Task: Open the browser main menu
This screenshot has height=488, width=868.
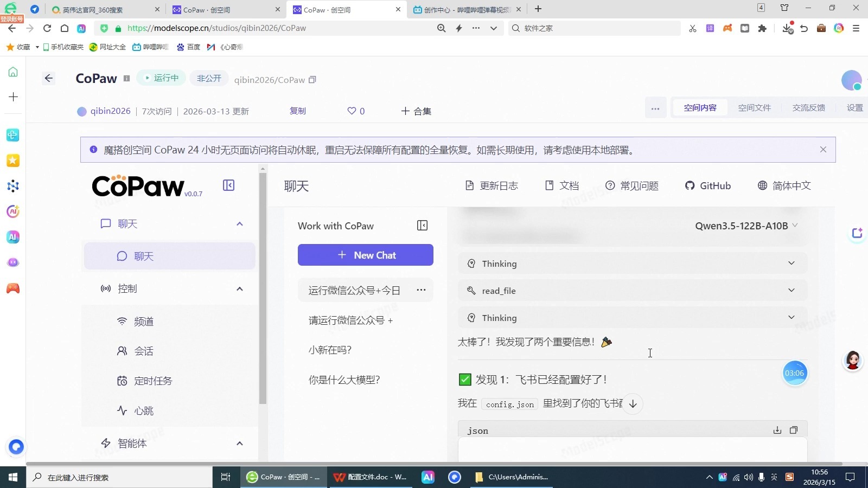Action: click(856, 28)
